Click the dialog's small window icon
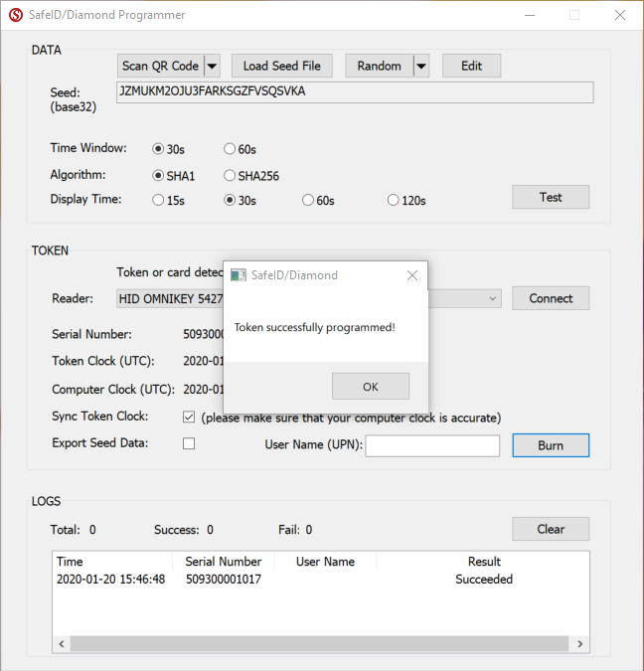The height and width of the screenshot is (671, 644). 238,275
